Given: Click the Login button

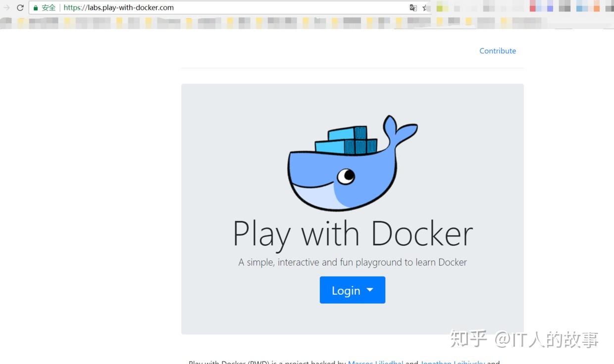Looking at the screenshot, I should coord(346,290).
